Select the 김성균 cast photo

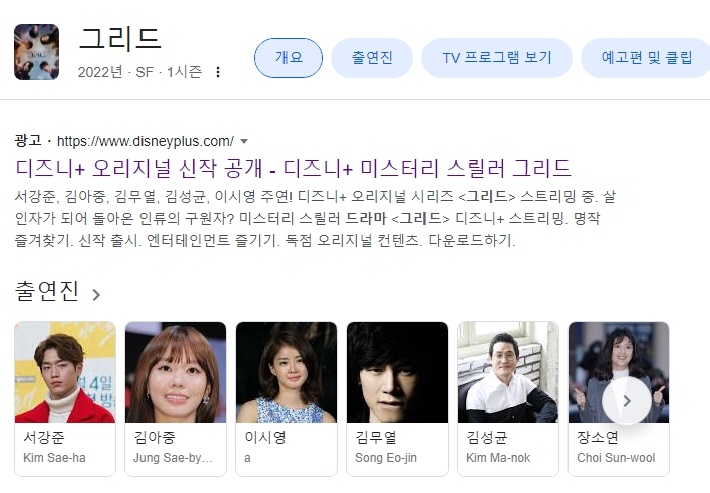coord(508,372)
